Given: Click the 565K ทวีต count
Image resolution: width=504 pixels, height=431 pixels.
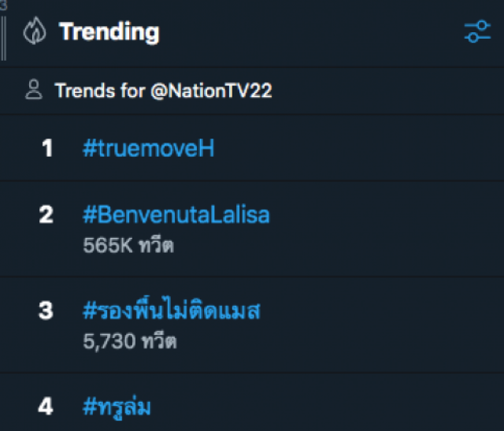Looking at the screenshot, I should [x=128, y=245].
